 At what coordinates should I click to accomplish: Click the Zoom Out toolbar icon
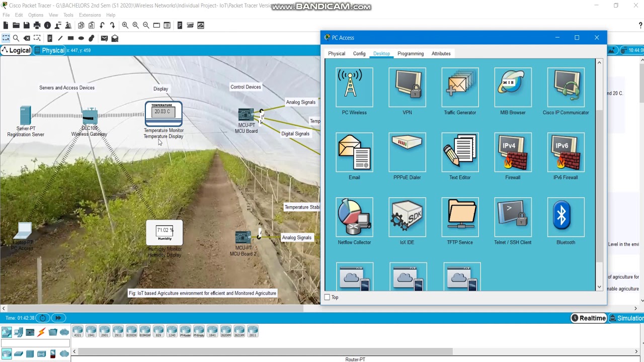146,25
